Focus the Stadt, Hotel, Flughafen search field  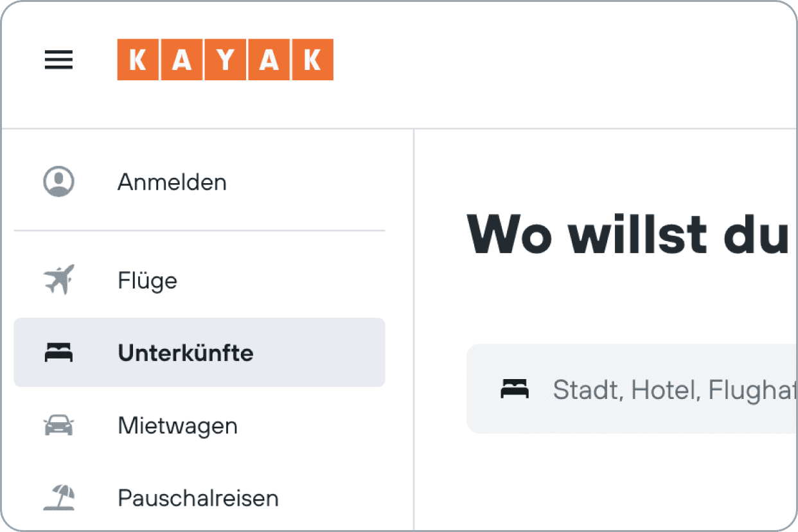632,389
